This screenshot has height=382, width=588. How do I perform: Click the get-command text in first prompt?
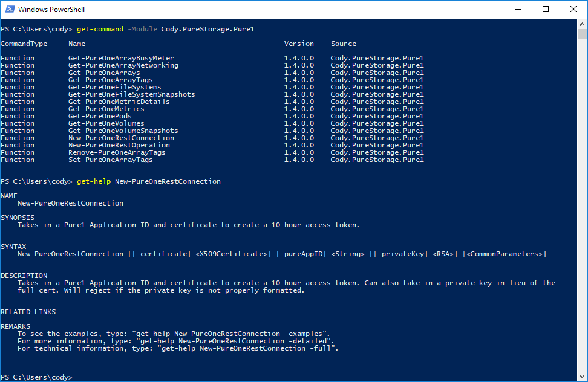pyautogui.click(x=100, y=29)
